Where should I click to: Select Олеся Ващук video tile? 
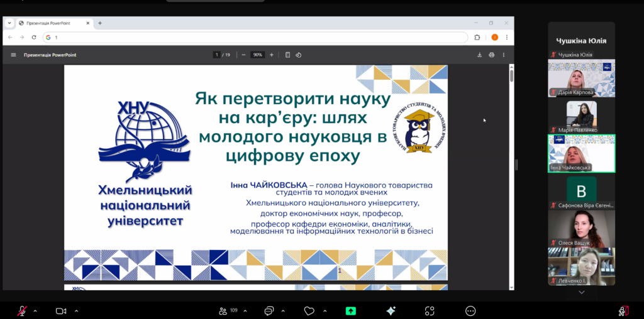point(582,229)
